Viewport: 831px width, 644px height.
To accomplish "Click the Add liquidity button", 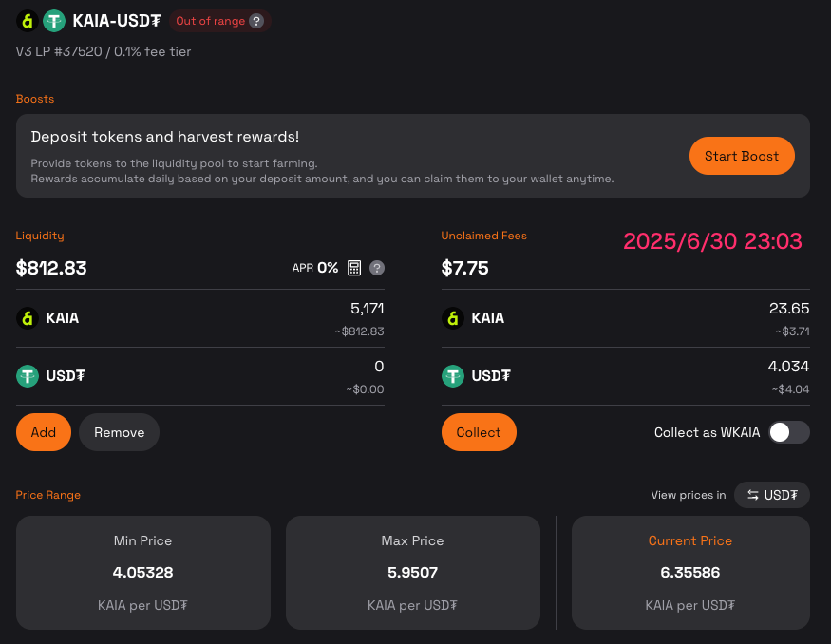I will click(44, 432).
